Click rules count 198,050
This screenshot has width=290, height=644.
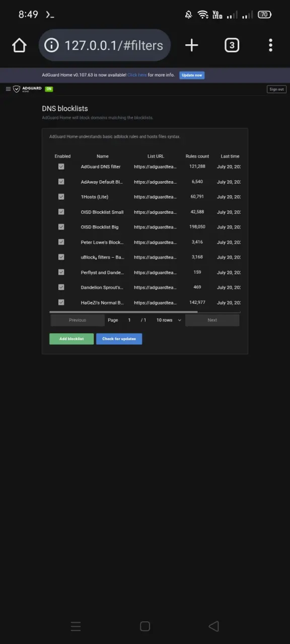[x=197, y=227]
